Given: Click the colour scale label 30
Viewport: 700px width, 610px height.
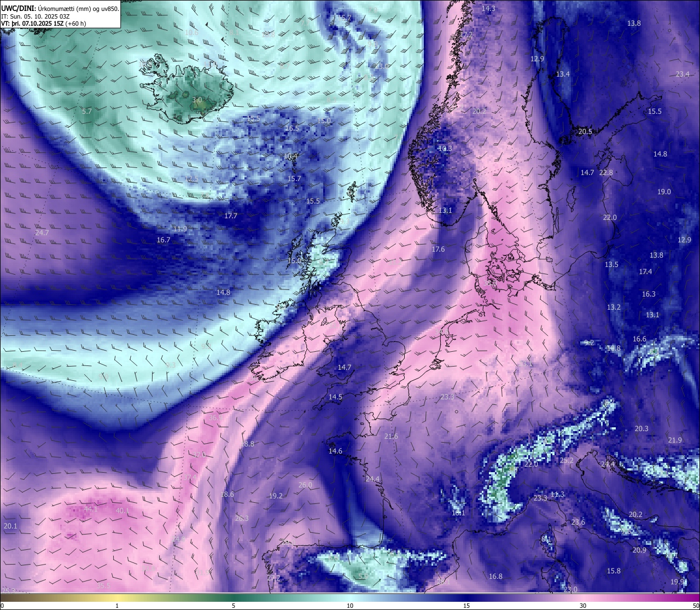Looking at the screenshot, I should click(583, 606).
